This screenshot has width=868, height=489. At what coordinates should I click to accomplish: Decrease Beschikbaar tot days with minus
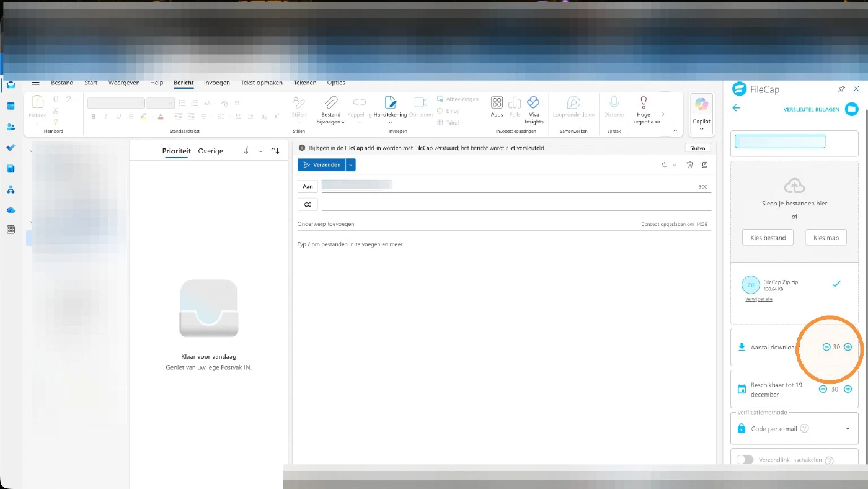click(x=823, y=389)
